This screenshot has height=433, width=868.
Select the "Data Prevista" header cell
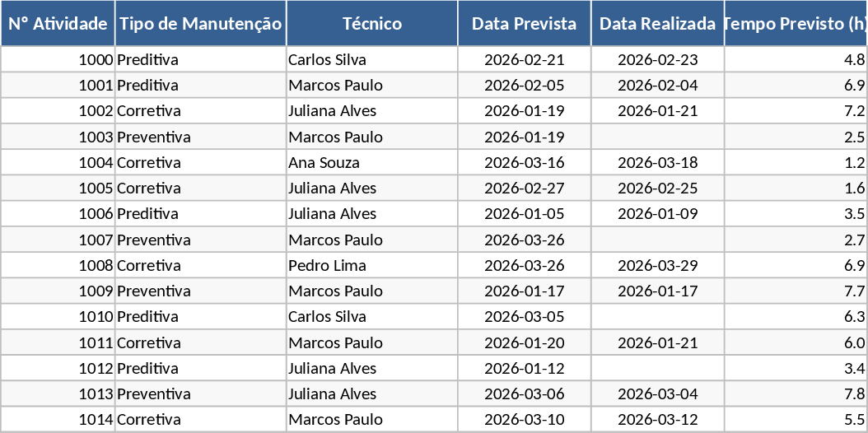(524, 24)
